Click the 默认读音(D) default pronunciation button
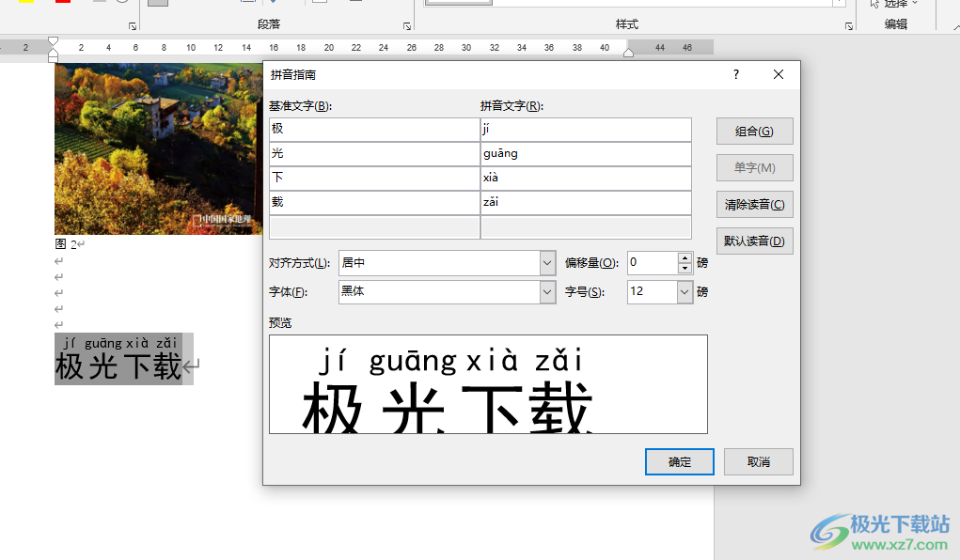 coord(754,241)
